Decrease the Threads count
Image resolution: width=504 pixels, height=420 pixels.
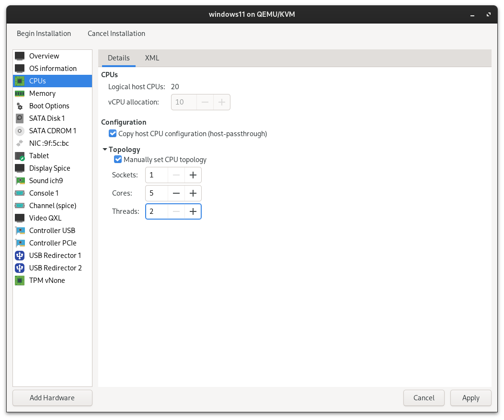(176, 211)
